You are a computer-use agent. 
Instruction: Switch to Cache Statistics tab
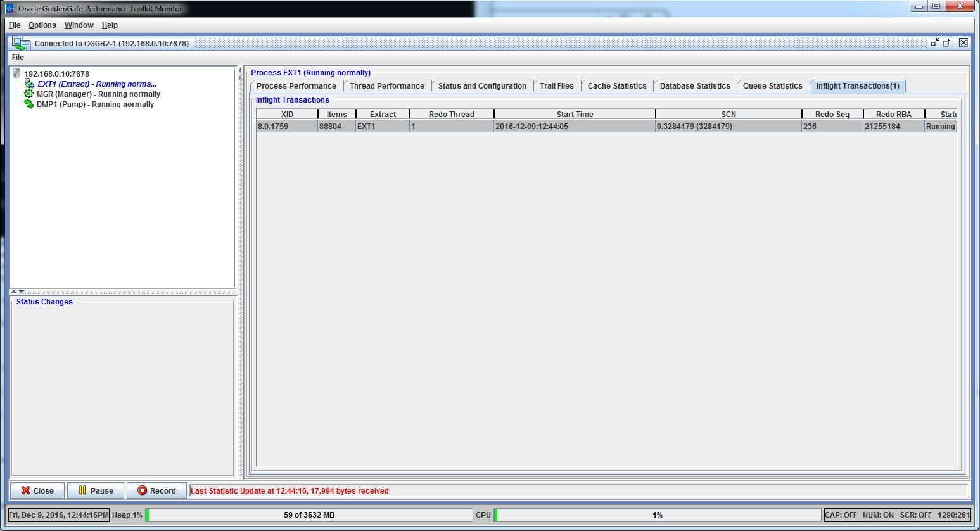(x=617, y=86)
